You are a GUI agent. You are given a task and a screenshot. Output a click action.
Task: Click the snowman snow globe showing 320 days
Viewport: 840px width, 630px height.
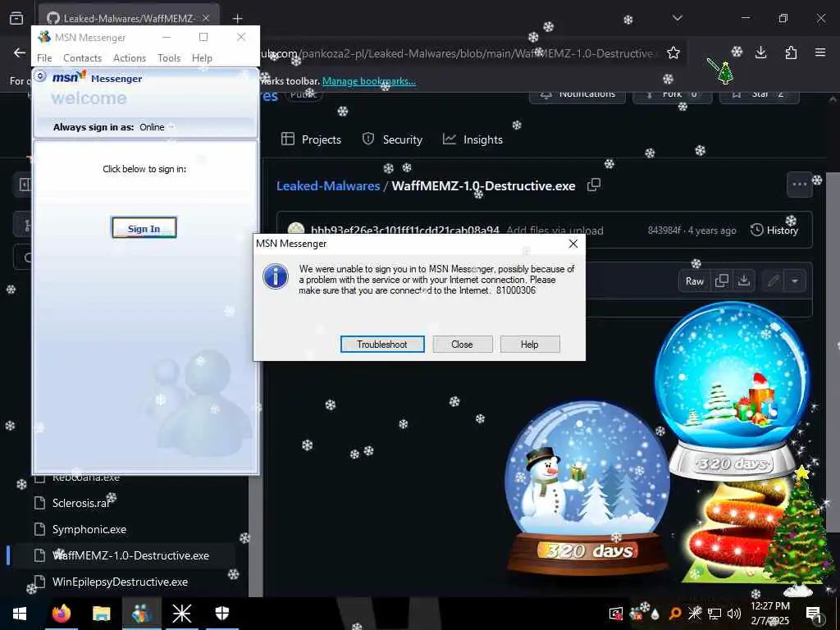click(587, 487)
